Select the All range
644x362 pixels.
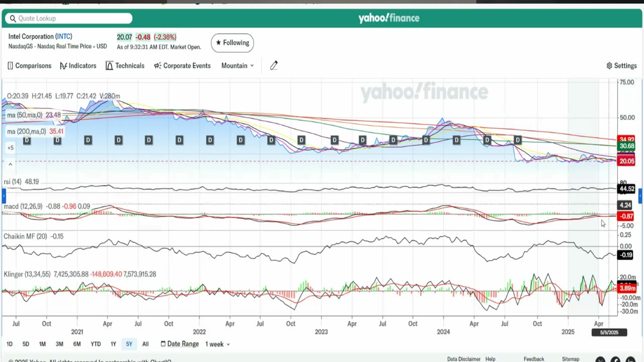(x=145, y=344)
